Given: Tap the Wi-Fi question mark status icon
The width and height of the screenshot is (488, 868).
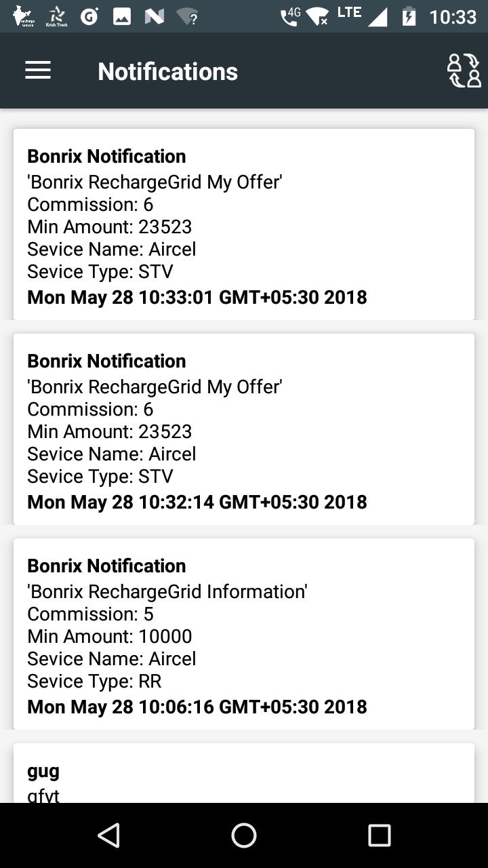Looking at the screenshot, I should 188,16.
